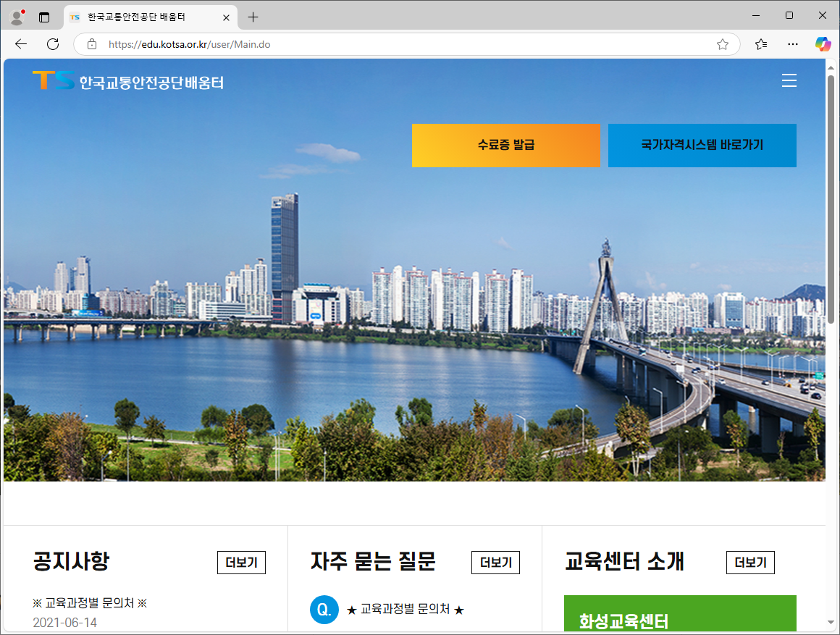Click the browser back arrow
The width and height of the screenshot is (840, 635).
[x=20, y=43]
